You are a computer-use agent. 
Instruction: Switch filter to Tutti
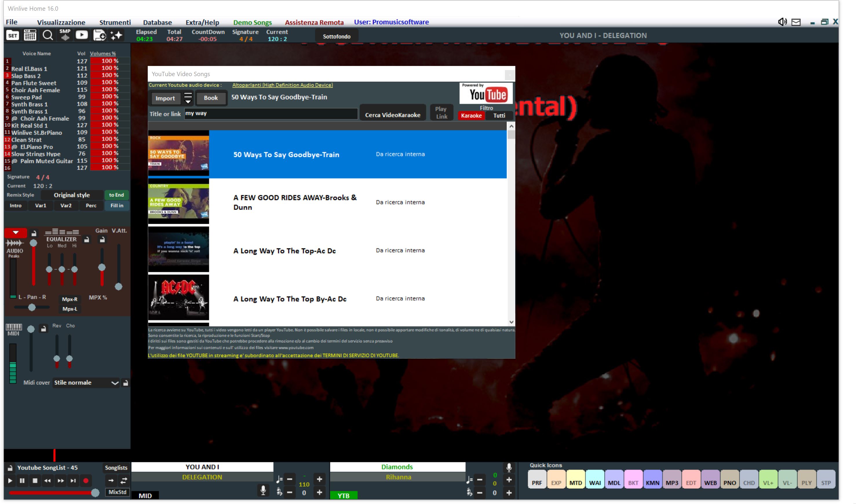[x=499, y=116]
